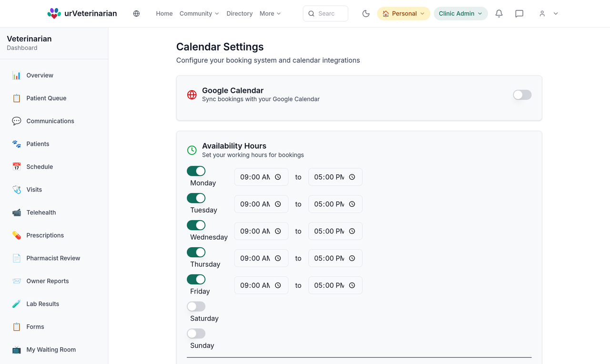Disable Thursday availability
610x364 pixels.
tap(196, 253)
